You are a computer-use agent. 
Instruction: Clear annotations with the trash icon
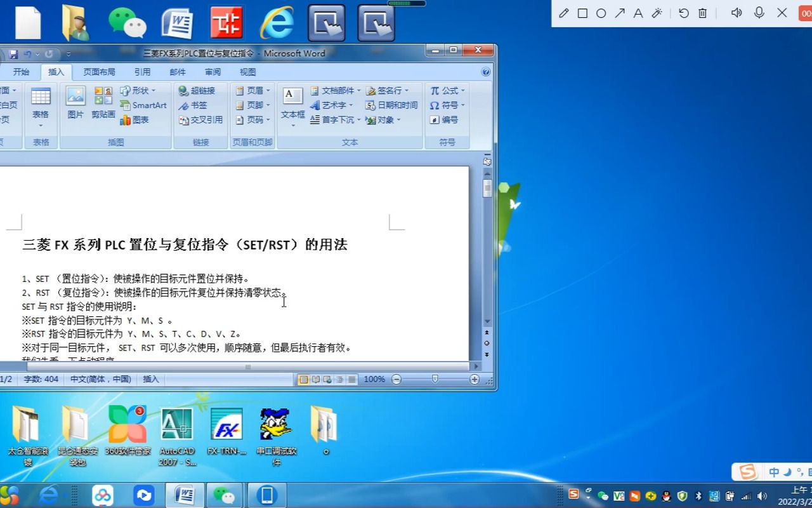click(702, 13)
